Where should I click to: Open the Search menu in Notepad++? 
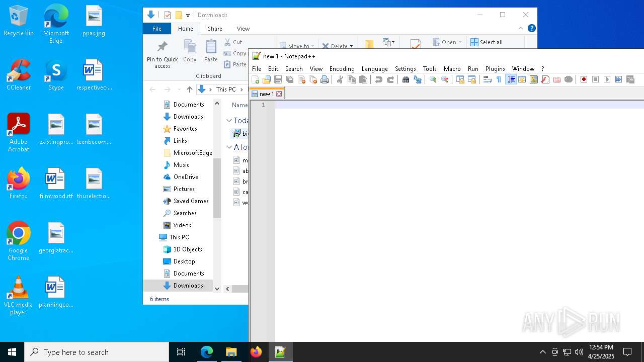point(294,69)
